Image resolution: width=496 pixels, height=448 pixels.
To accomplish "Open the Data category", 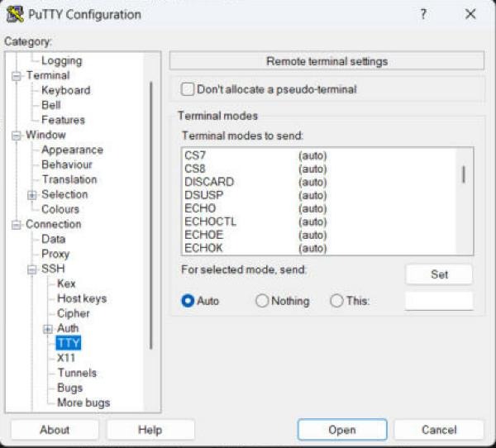I will pyautogui.click(x=53, y=239).
